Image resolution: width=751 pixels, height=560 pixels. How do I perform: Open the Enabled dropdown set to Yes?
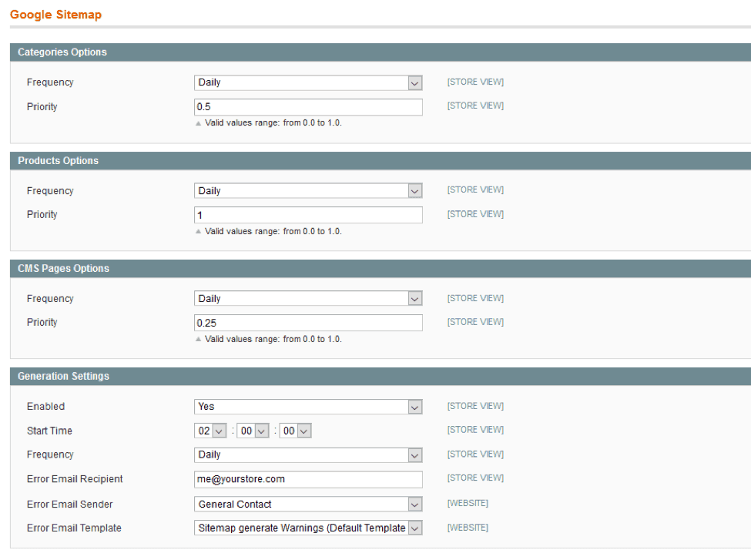tap(308, 407)
